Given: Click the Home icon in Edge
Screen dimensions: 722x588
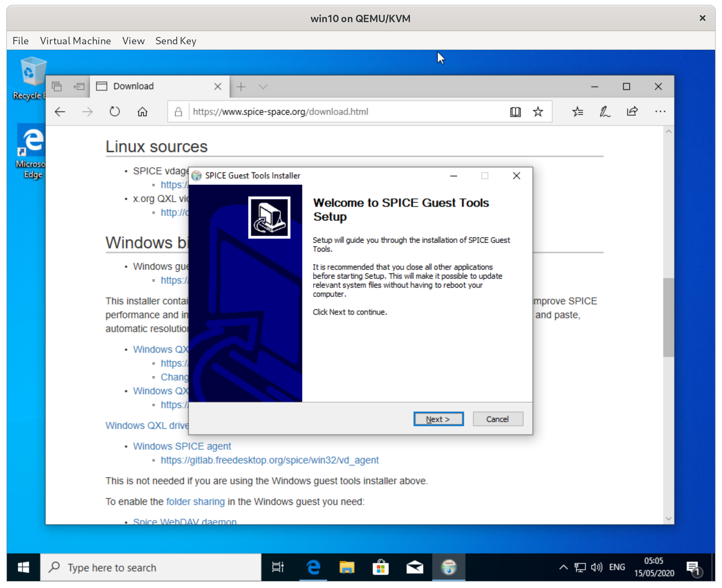Looking at the screenshot, I should coord(142,111).
